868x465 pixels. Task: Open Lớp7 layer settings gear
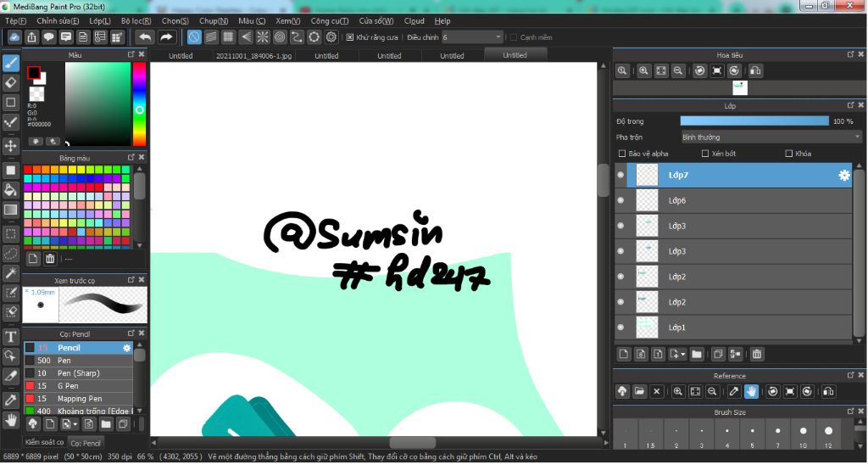[843, 175]
